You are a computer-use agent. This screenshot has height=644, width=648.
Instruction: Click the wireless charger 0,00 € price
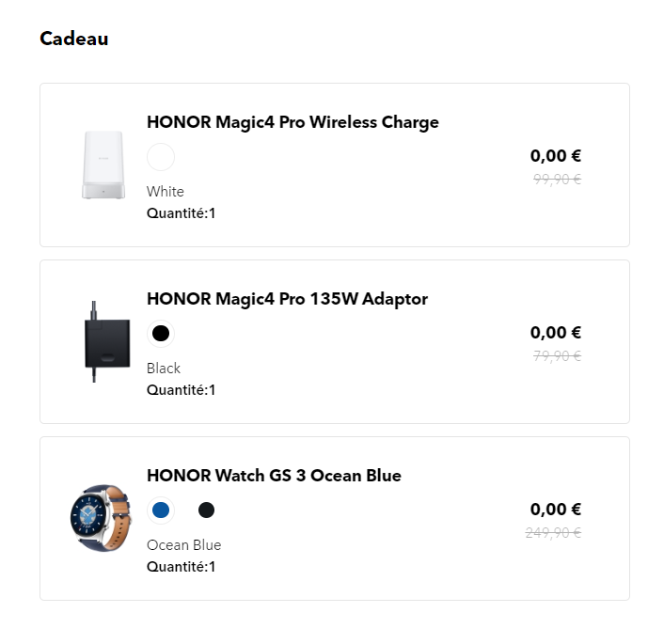(x=556, y=156)
